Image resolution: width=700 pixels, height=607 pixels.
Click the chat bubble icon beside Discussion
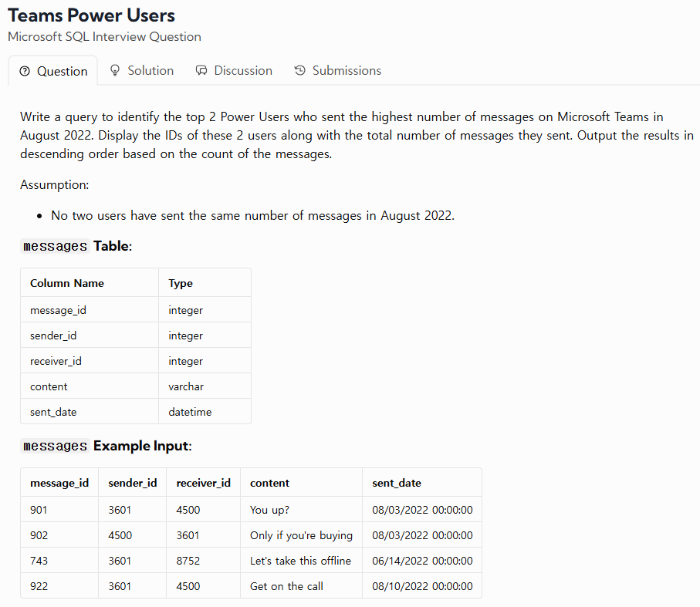(x=201, y=70)
